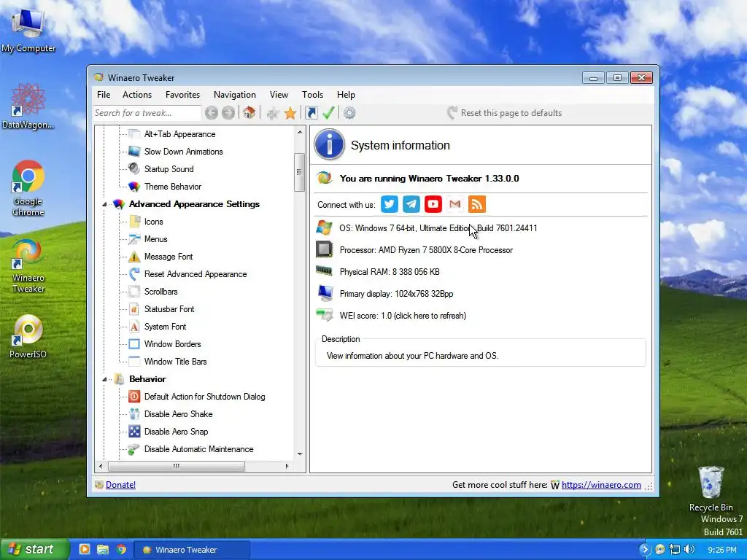747x560 pixels.
Task: Select Google Chrome desktop shortcut
Action: tap(28, 189)
